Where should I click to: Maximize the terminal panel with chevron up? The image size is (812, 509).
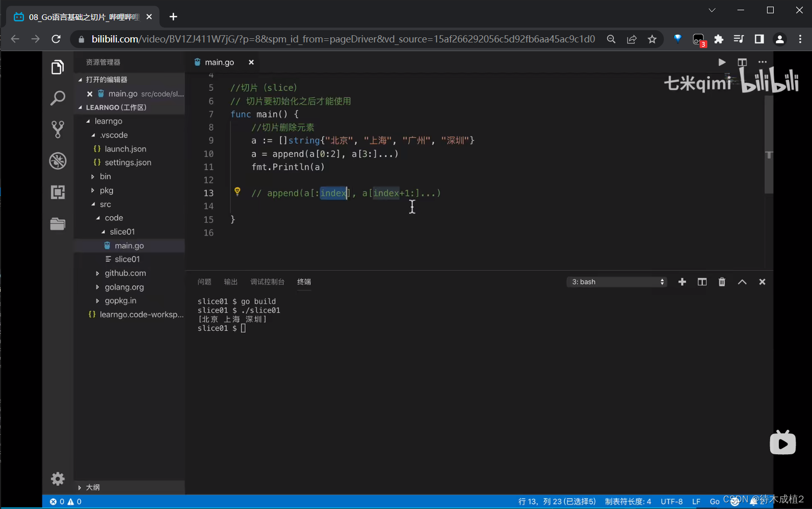[x=742, y=282]
